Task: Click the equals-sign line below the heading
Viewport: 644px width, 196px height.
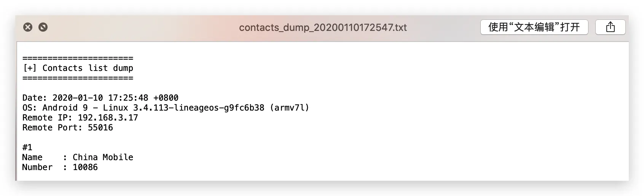Action: tap(78, 78)
